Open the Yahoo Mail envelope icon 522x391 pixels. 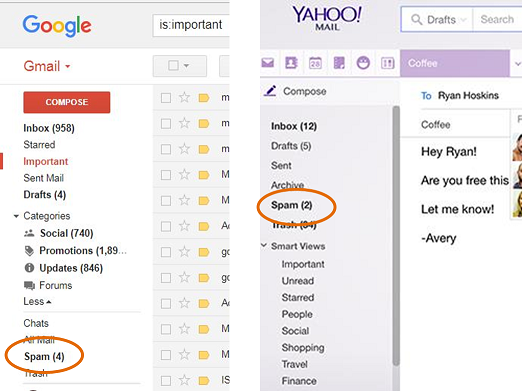point(267,63)
